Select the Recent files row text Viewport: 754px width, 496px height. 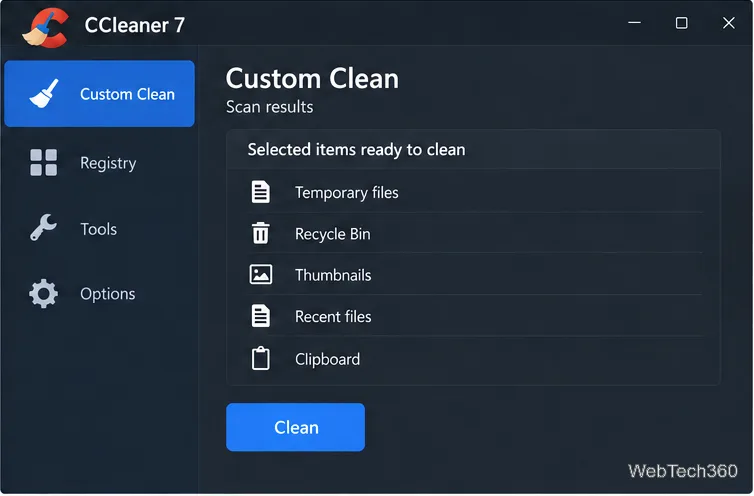[333, 317]
